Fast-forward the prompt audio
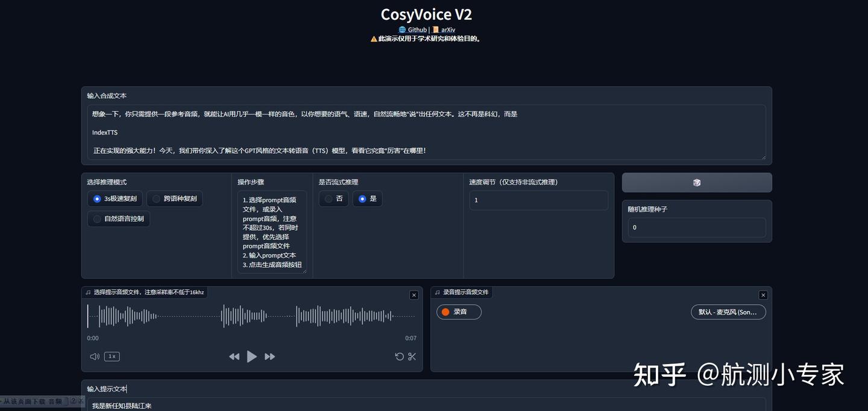This screenshot has height=411, width=868. tap(269, 356)
